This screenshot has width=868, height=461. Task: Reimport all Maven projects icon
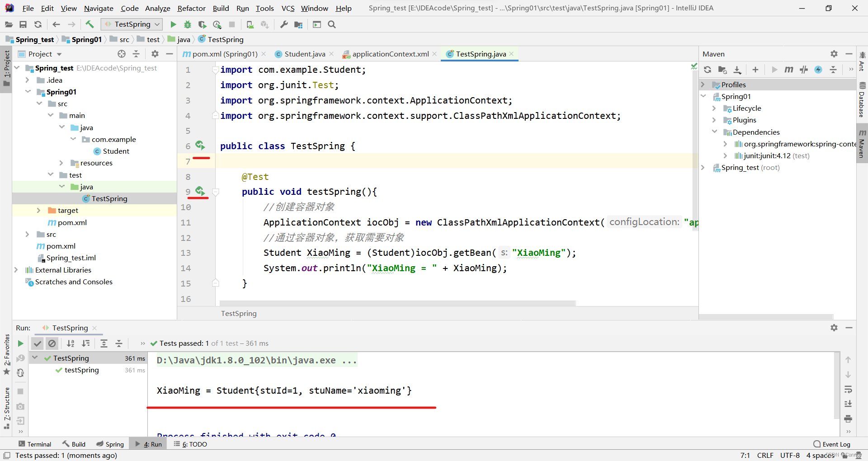click(x=708, y=70)
